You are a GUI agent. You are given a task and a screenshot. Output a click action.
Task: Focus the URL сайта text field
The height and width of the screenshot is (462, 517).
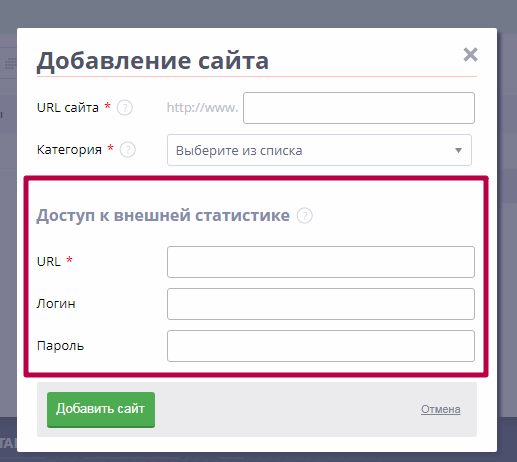coord(359,108)
